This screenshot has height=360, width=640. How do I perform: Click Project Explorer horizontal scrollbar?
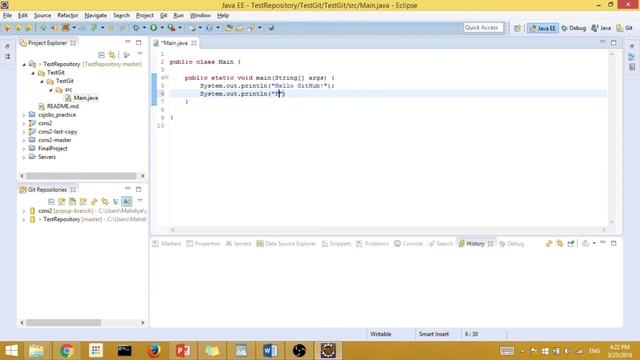pos(82,176)
